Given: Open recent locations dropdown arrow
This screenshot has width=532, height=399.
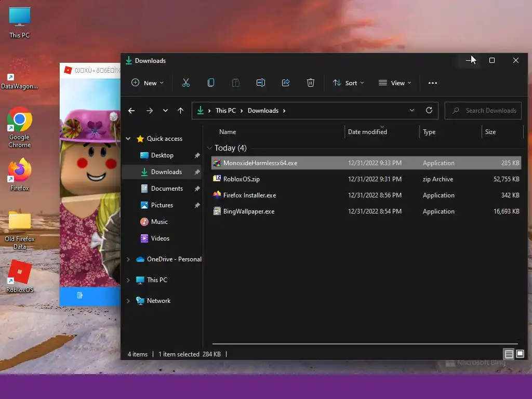Looking at the screenshot, I should (165, 111).
